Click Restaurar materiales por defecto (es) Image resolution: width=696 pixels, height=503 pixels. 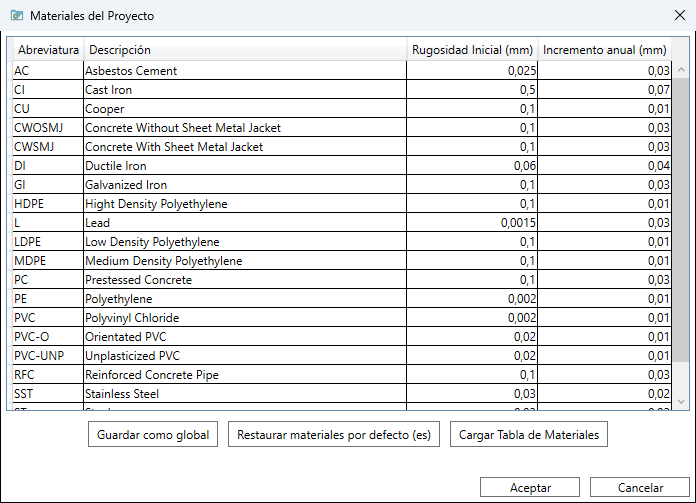tap(334, 434)
